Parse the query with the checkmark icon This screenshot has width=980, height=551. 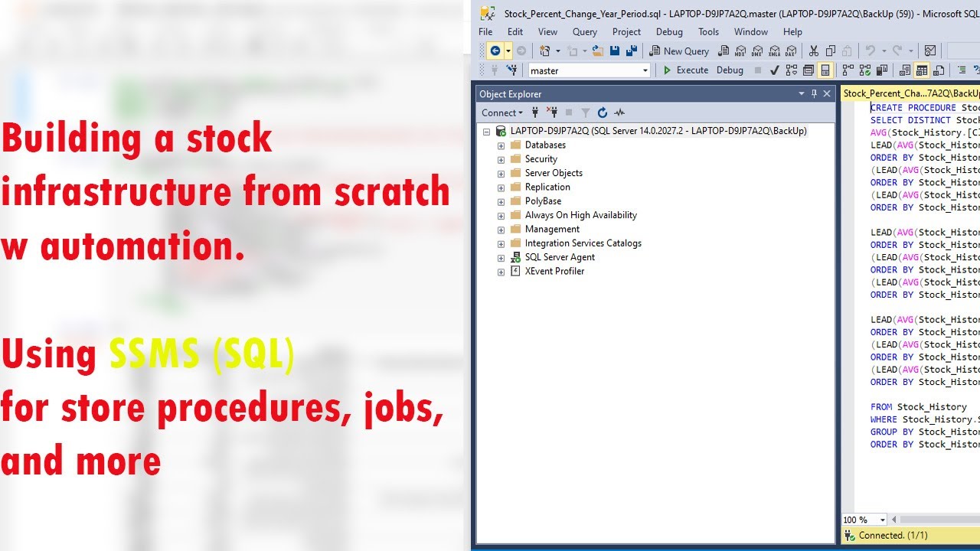pyautogui.click(x=775, y=70)
